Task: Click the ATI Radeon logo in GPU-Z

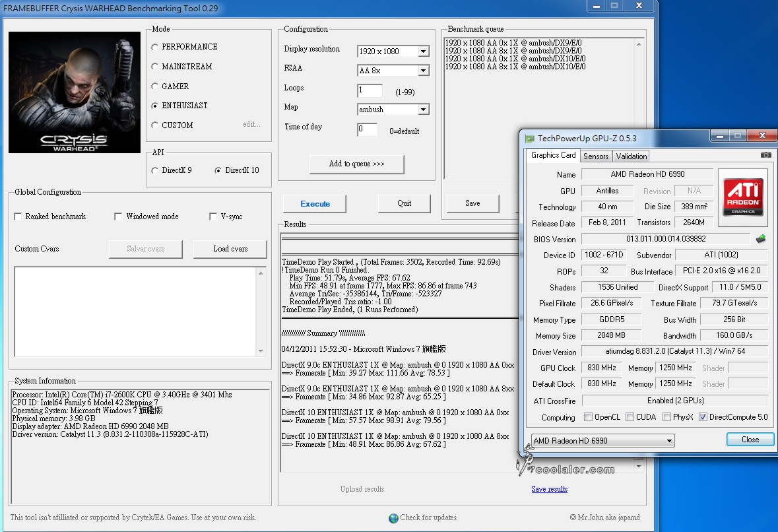Action: (x=743, y=197)
